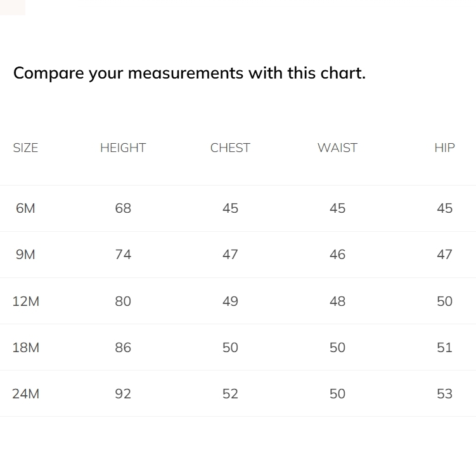The width and height of the screenshot is (476, 475).
Task: Click the 9M size row label
Action: [x=25, y=255]
